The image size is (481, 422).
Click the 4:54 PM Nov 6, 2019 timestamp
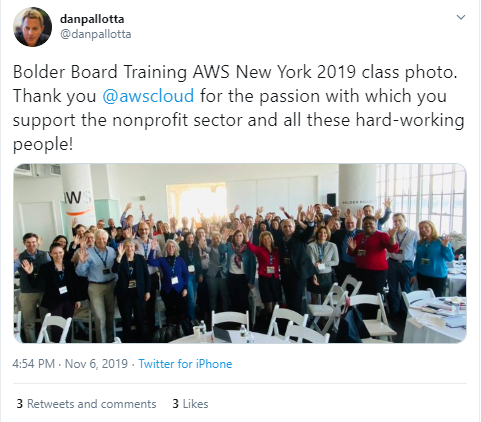[70, 364]
